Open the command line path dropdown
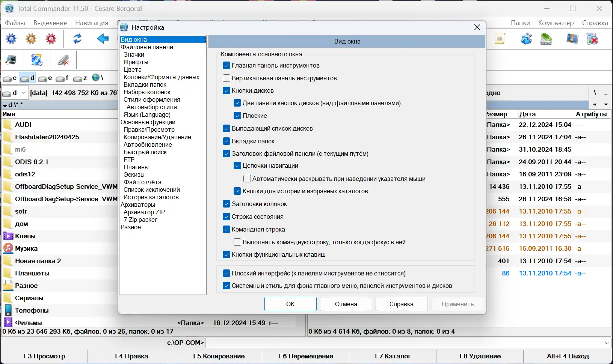 607,343
